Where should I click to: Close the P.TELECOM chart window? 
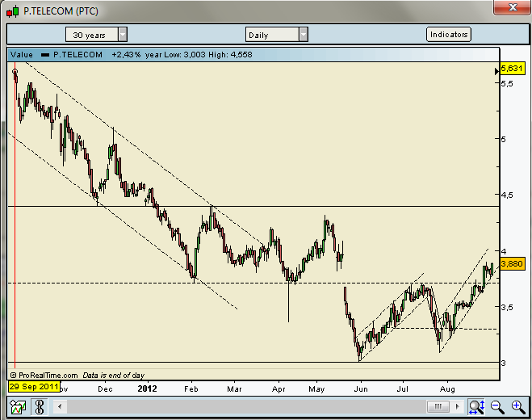click(x=513, y=7)
